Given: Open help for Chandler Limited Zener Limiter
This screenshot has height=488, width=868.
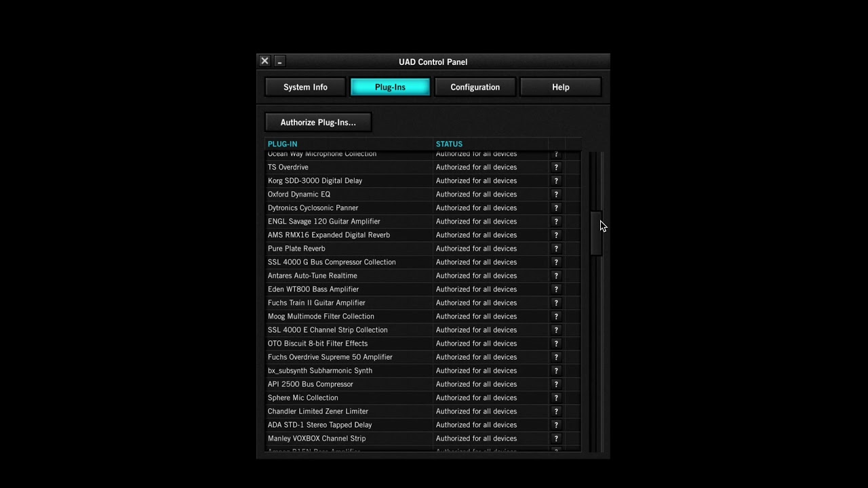Looking at the screenshot, I should click(556, 411).
